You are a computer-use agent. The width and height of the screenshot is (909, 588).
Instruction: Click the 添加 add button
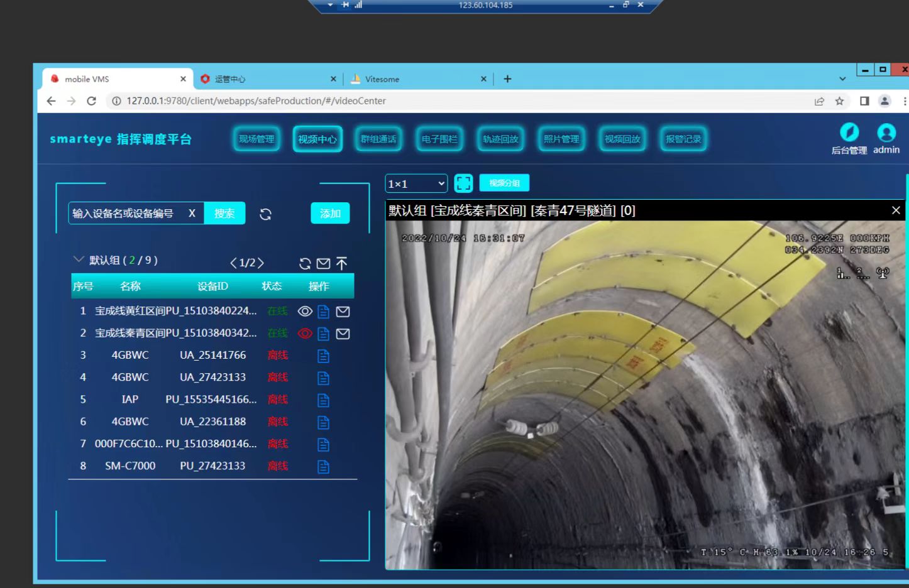[x=330, y=214]
